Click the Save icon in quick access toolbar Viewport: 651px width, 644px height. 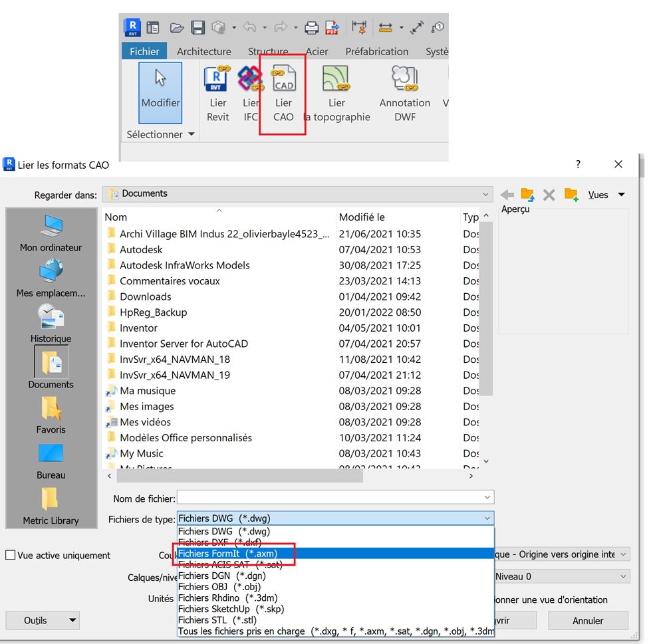tap(198, 27)
